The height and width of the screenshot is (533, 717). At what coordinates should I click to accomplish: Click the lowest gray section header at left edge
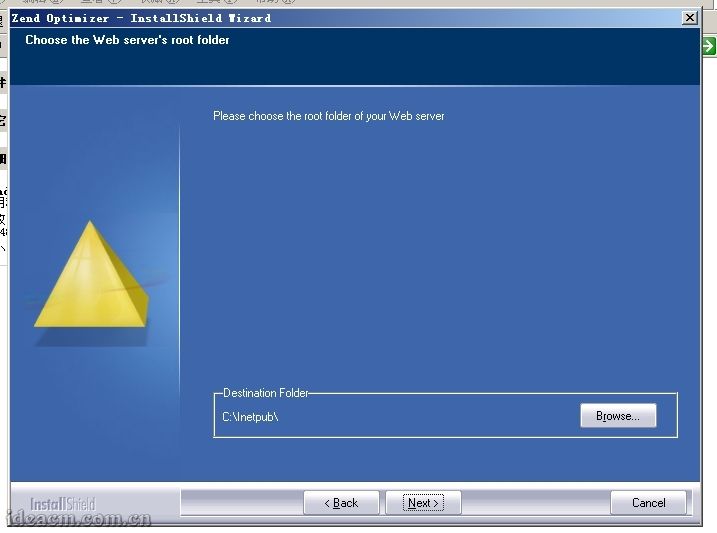point(3,159)
